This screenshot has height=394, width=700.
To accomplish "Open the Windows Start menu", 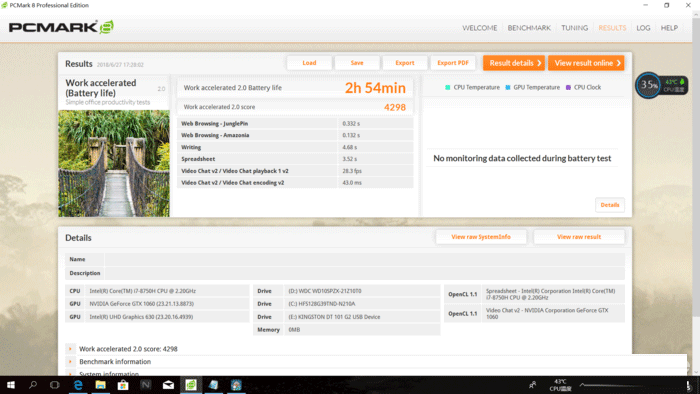I will tap(11, 385).
